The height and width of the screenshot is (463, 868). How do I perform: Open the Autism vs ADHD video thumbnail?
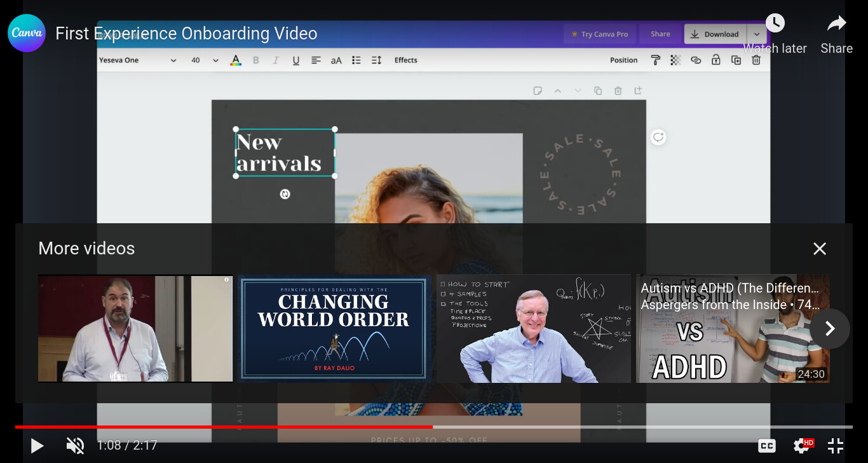(x=733, y=328)
